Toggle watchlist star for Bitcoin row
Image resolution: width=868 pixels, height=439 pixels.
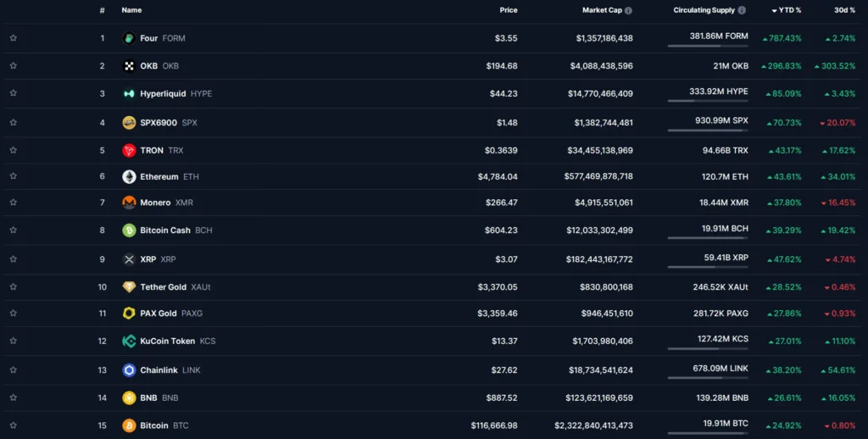14,425
